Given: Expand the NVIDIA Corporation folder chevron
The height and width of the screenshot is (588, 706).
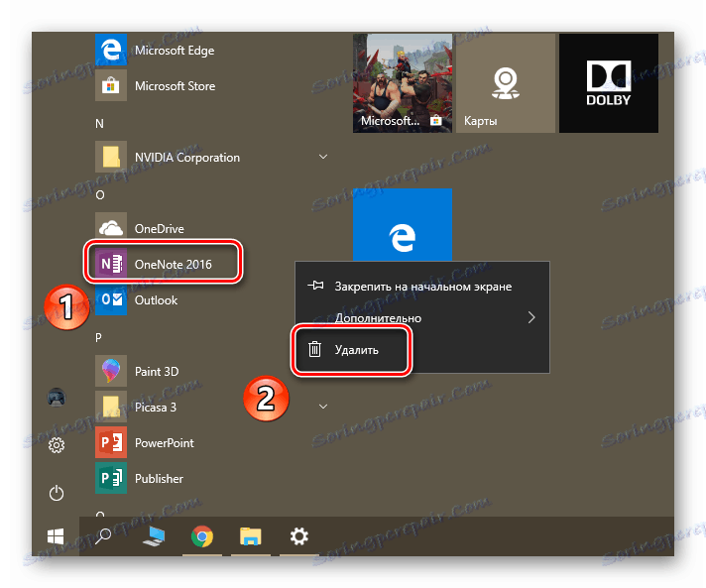Looking at the screenshot, I should [x=323, y=157].
